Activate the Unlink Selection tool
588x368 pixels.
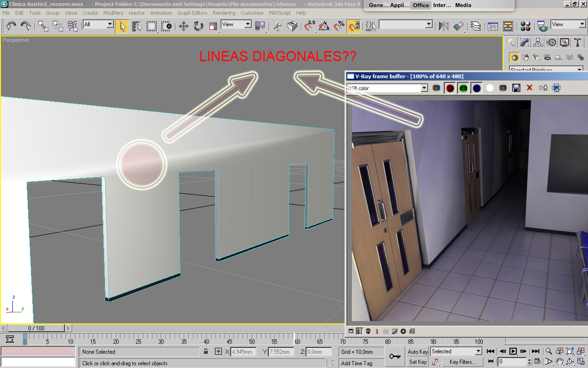tap(58, 26)
